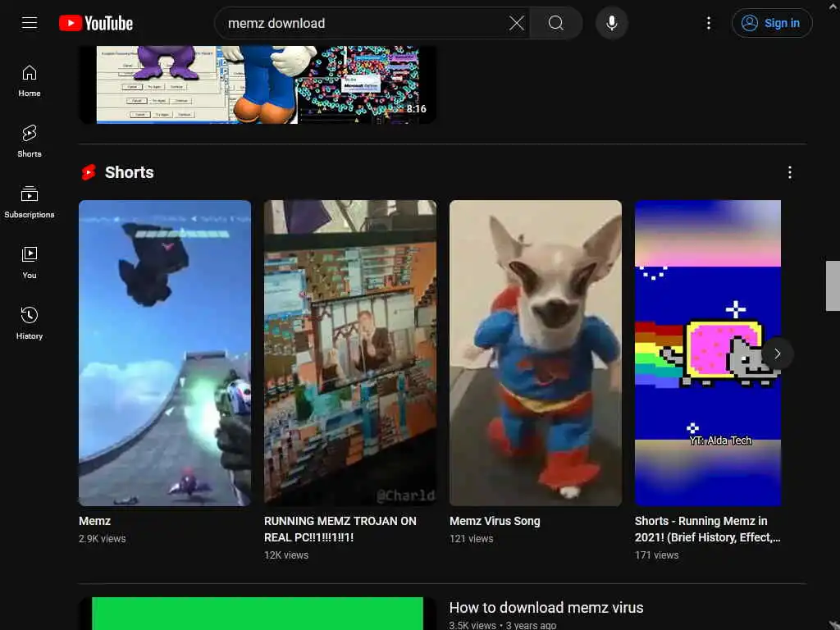
Task: Play the Memz short thumbnail
Action: 164,353
